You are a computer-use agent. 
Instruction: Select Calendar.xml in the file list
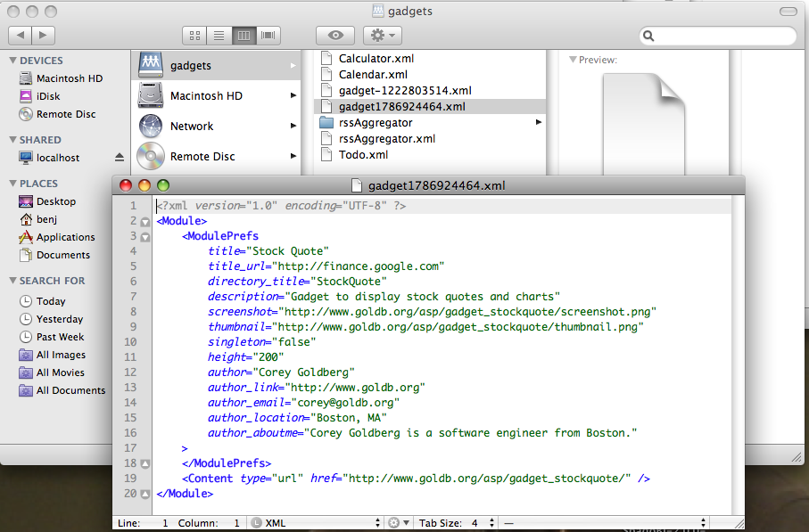(373, 75)
